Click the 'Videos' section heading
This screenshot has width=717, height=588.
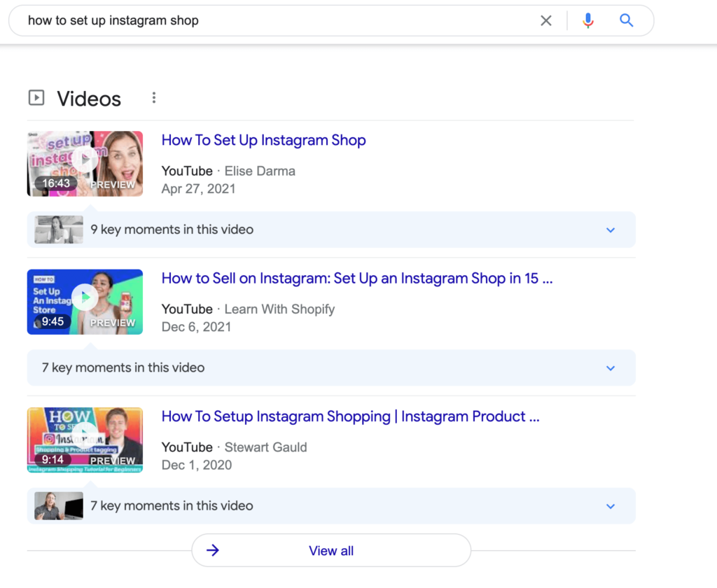(89, 99)
